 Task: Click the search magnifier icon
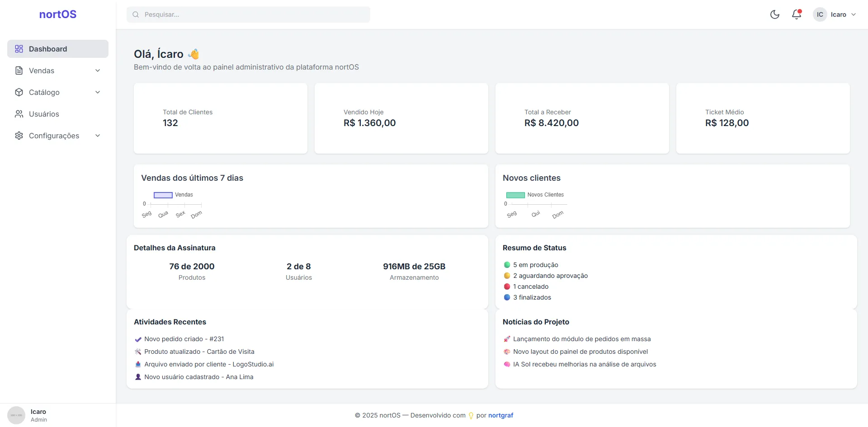click(136, 14)
